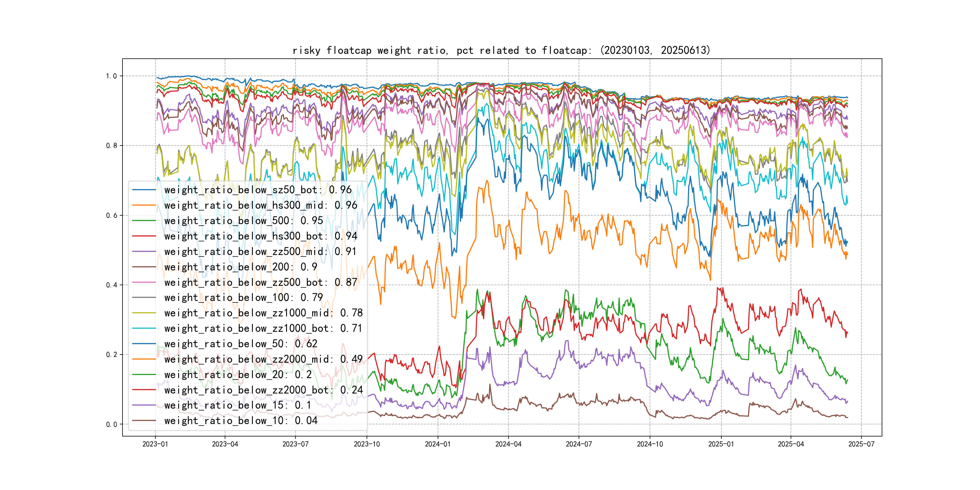980x490 pixels.
Task: Click the 0.8 y-axis tick label
Action: coord(112,146)
